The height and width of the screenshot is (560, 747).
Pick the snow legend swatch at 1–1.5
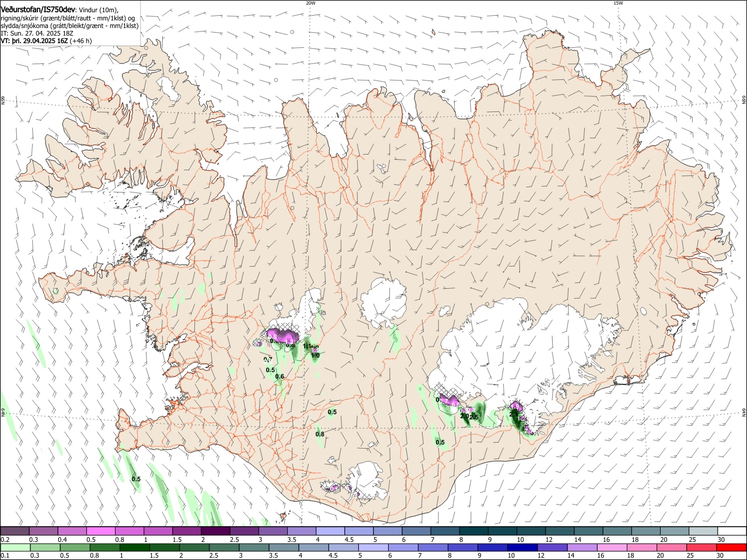158,531
